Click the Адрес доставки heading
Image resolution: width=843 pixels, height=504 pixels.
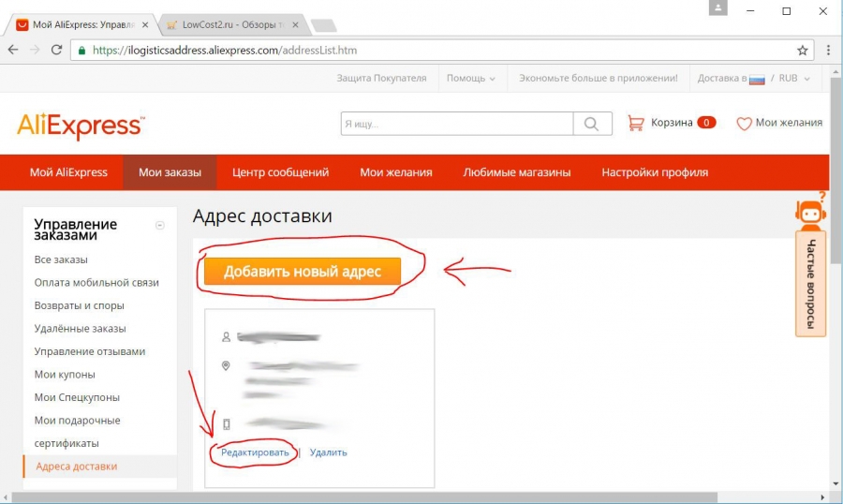tap(262, 215)
